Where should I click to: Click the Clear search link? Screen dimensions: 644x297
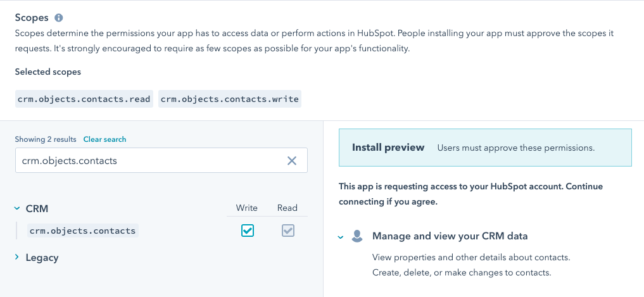[x=104, y=139]
